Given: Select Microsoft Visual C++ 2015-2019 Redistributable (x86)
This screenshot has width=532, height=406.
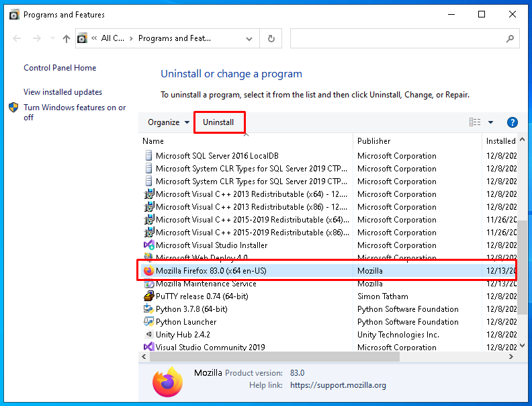Looking at the screenshot, I should 253,233.
